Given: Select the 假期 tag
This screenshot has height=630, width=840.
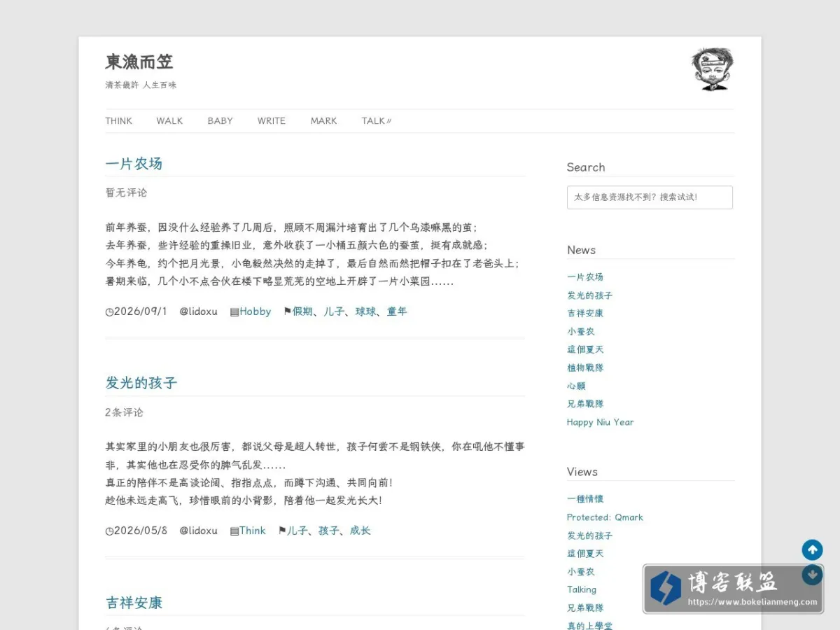Looking at the screenshot, I should 302,311.
